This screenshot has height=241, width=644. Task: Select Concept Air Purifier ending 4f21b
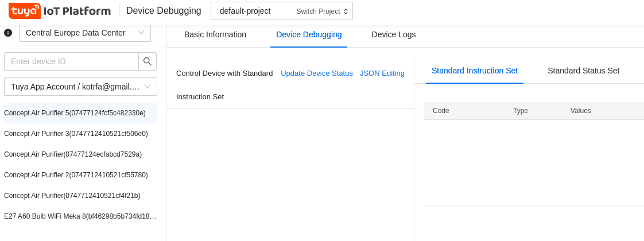pyautogui.click(x=80, y=196)
